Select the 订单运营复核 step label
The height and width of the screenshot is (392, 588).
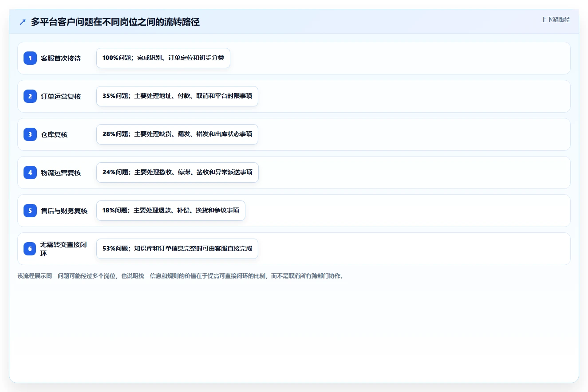click(61, 96)
